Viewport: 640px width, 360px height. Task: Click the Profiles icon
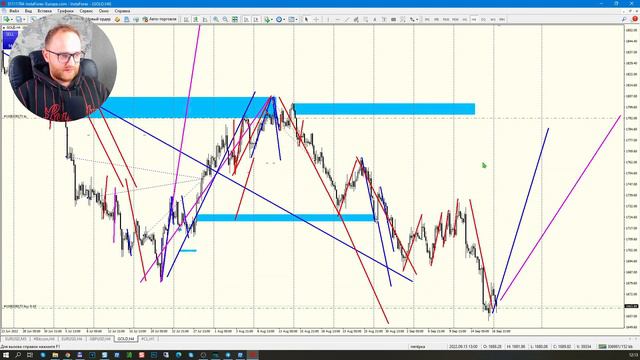coord(19,19)
